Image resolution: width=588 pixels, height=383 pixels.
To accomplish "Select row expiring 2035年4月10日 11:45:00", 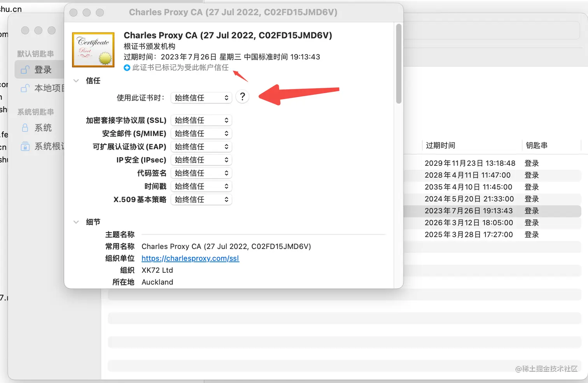I will pos(492,187).
